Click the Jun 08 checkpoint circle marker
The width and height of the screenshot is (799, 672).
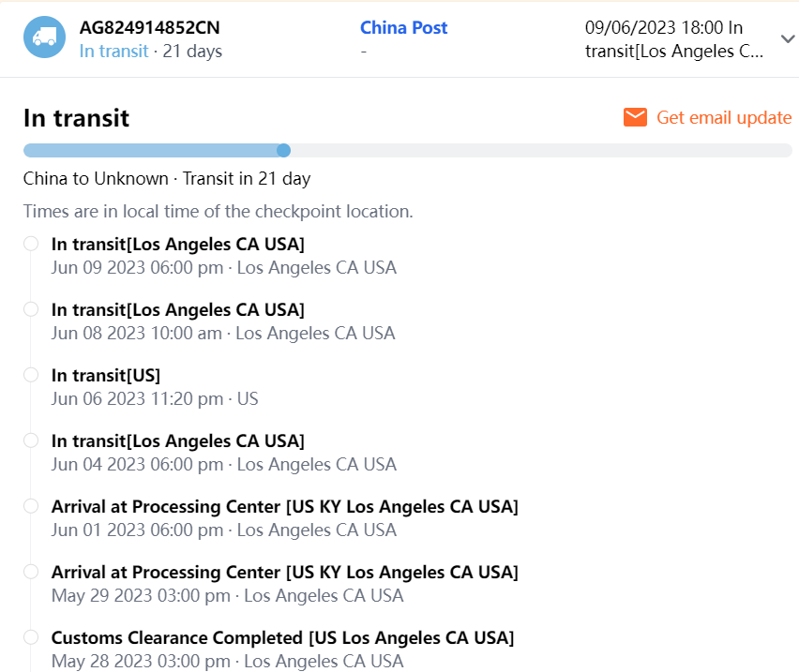tap(31, 309)
